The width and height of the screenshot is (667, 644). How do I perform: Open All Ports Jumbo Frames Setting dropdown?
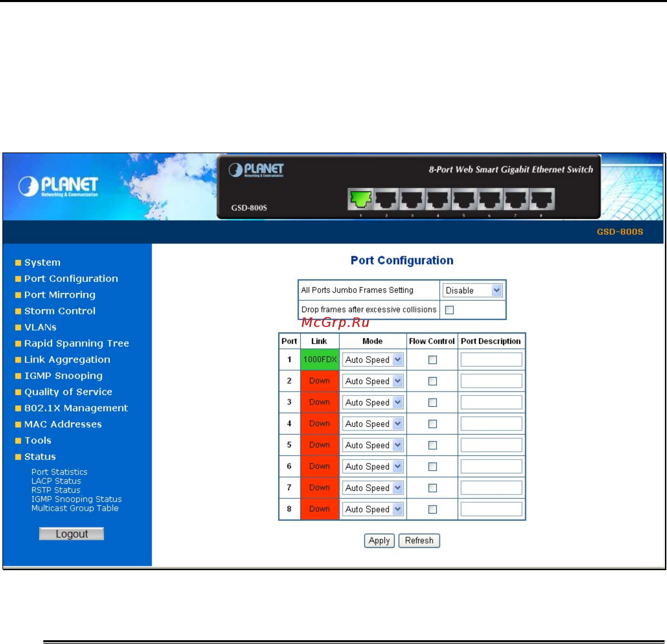click(472, 290)
